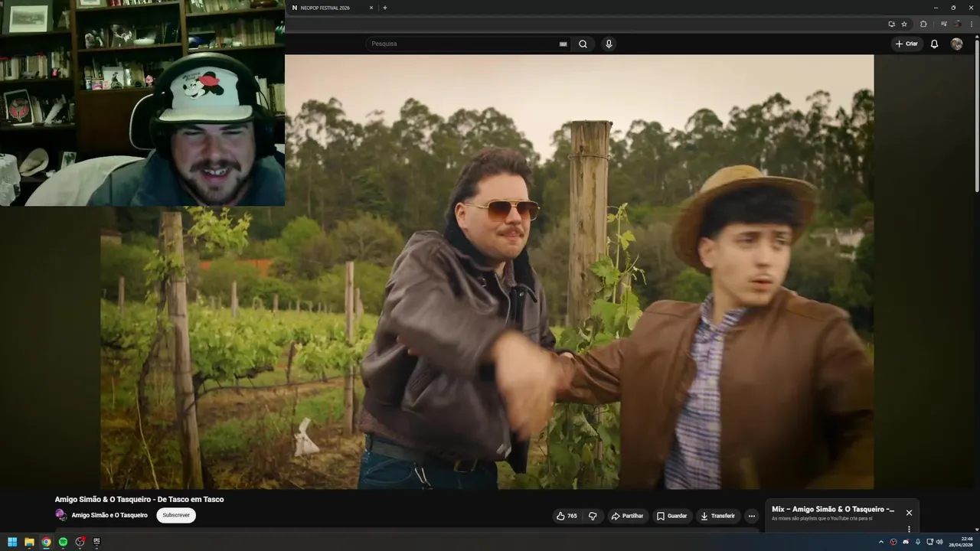Open Discord tray icon

click(x=905, y=542)
